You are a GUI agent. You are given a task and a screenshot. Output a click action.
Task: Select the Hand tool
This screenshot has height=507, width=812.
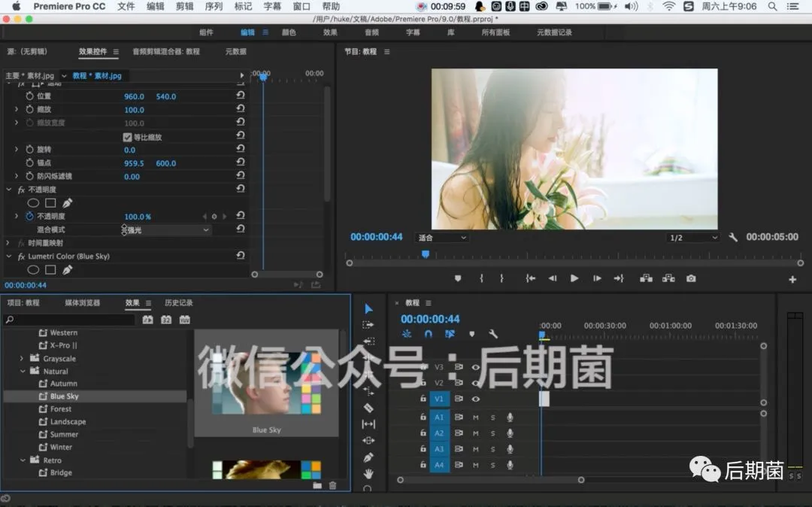coord(368,473)
